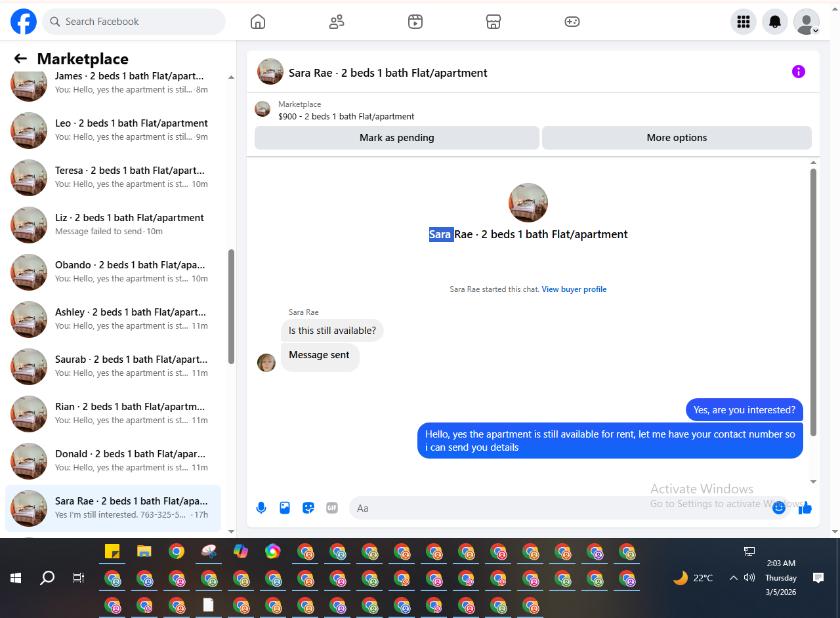Open the account profile menu
Viewport: 840px width, 618px height.
[x=807, y=22]
